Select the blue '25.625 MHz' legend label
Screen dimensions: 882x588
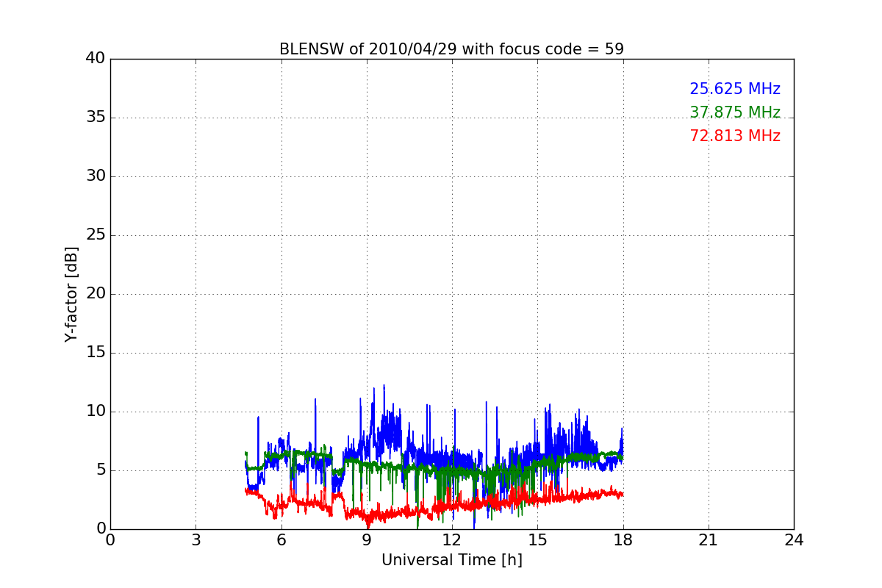click(735, 89)
